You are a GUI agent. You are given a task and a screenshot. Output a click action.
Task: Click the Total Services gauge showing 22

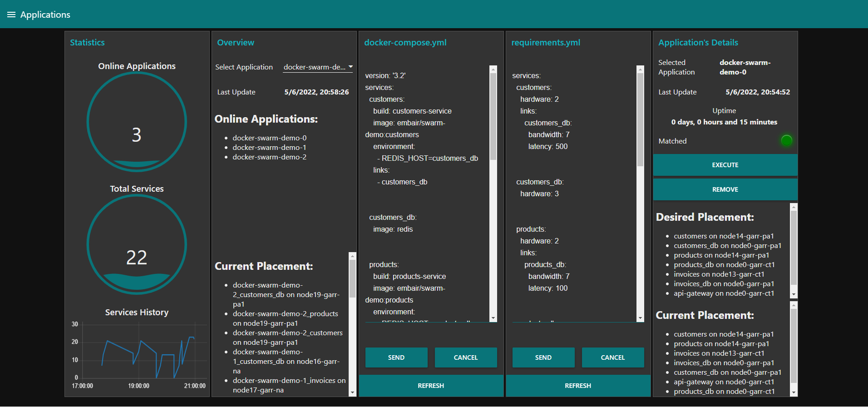[137, 244]
